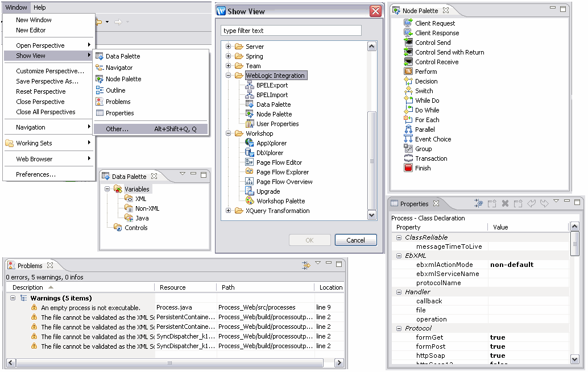Pick the Event Choice node icon
This screenshot has height=372, width=588.
(408, 139)
